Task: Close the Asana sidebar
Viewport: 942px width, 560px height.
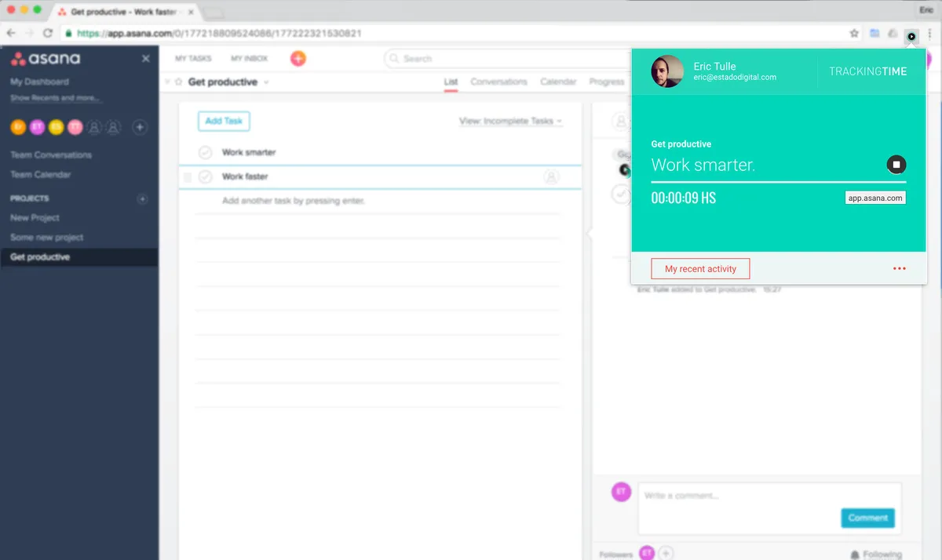Action: [x=145, y=59]
